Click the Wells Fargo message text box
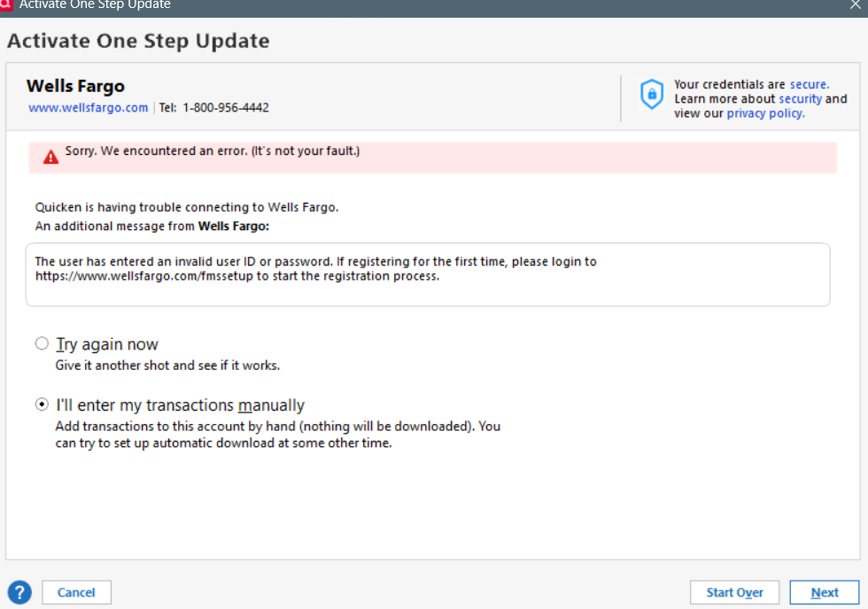 [x=428, y=274]
